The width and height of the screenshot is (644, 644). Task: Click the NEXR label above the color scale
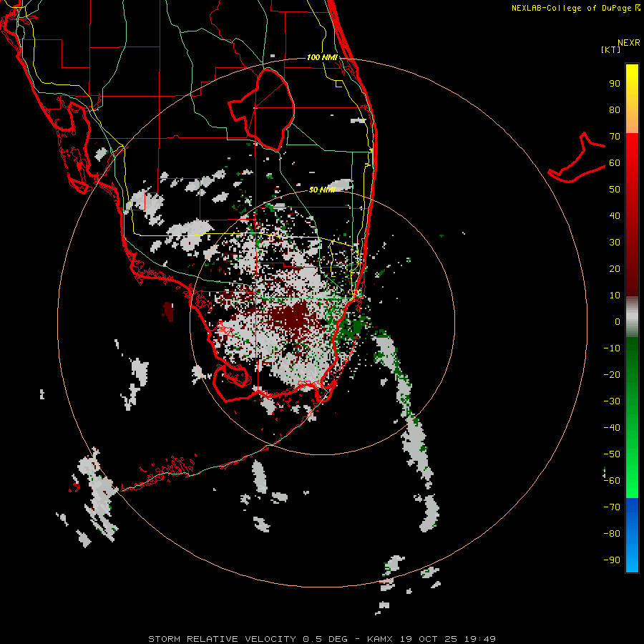pos(628,43)
